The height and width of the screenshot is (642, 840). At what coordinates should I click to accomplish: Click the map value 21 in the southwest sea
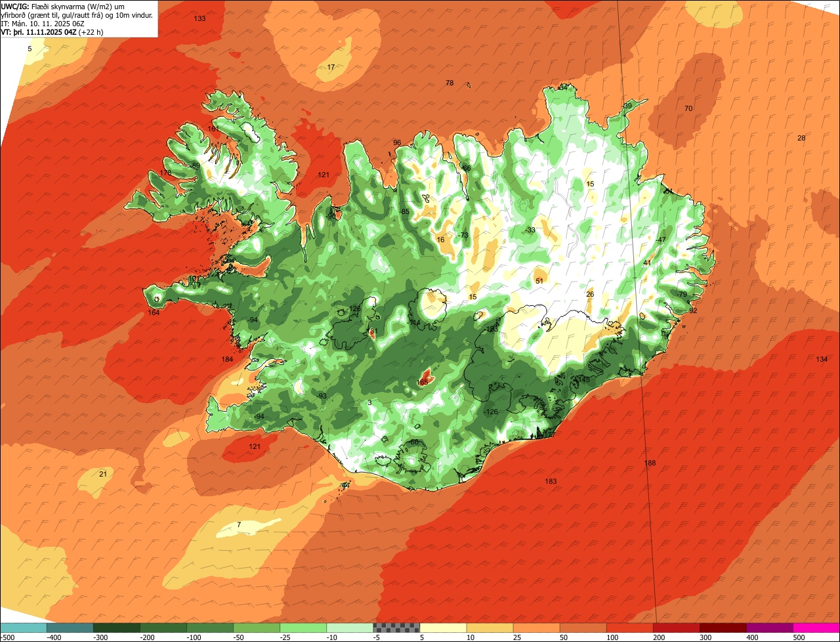point(102,474)
